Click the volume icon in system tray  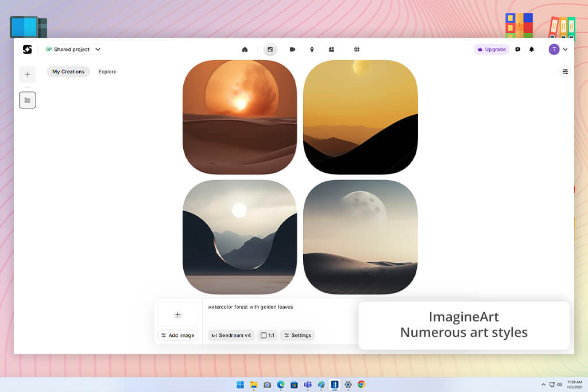click(559, 385)
